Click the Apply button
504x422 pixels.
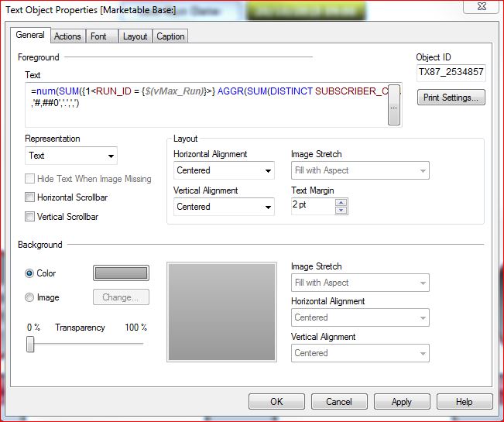coord(402,401)
